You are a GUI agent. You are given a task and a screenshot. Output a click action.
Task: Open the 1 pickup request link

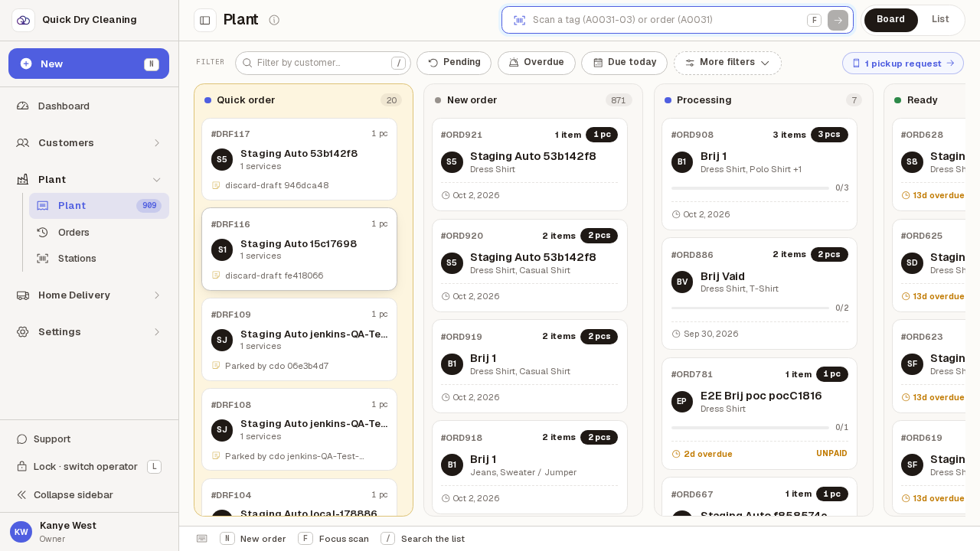coord(903,64)
